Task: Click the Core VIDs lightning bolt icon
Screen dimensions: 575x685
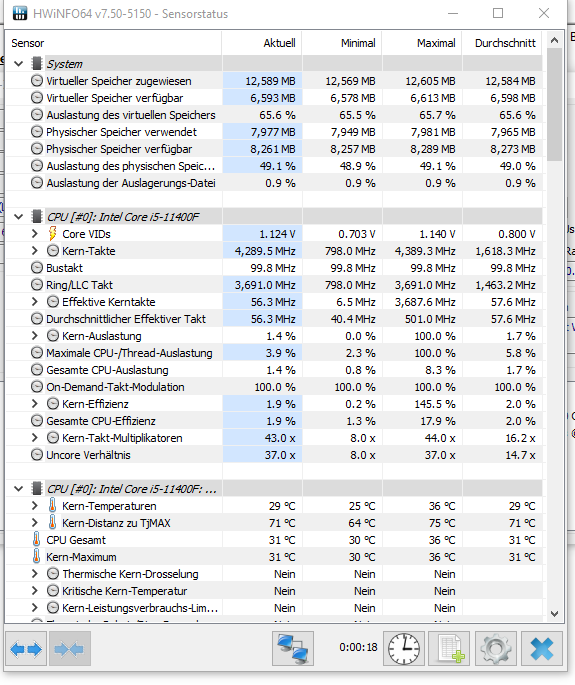Action: click(52, 234)
